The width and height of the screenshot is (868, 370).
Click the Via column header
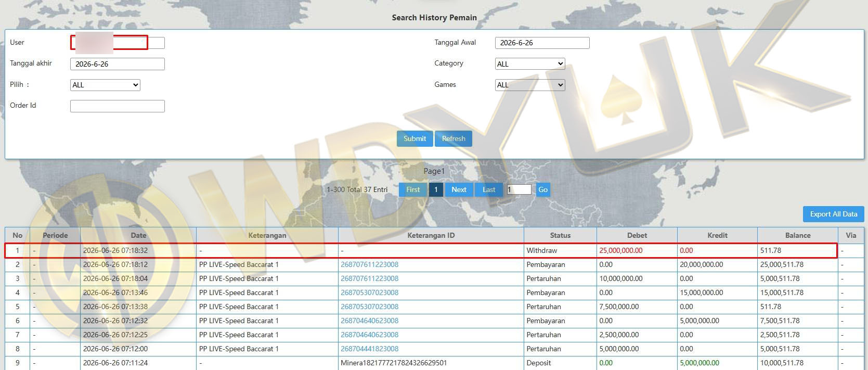click(851, 235)
